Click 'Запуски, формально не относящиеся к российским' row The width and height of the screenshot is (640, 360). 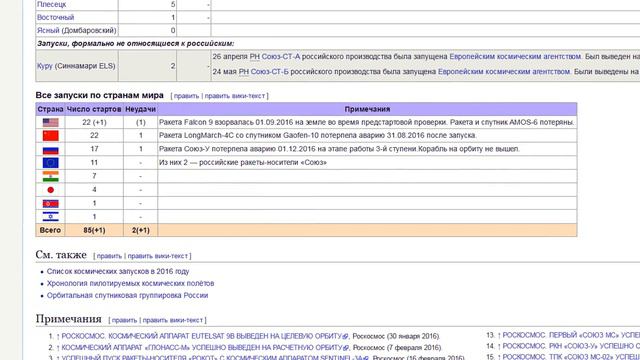(136, 44)
